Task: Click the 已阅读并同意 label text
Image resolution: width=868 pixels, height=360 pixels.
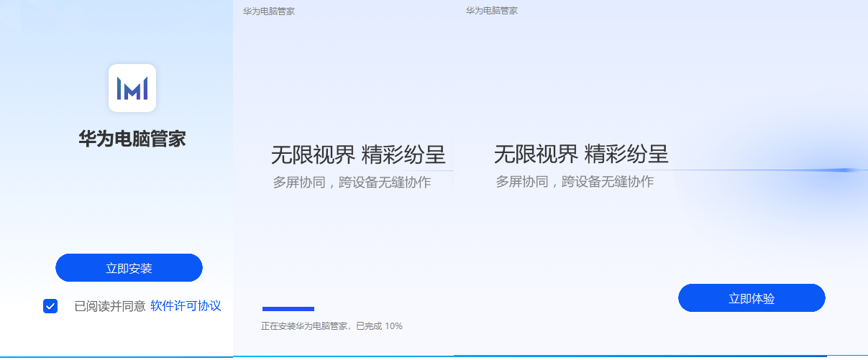Action: [110, 306]
